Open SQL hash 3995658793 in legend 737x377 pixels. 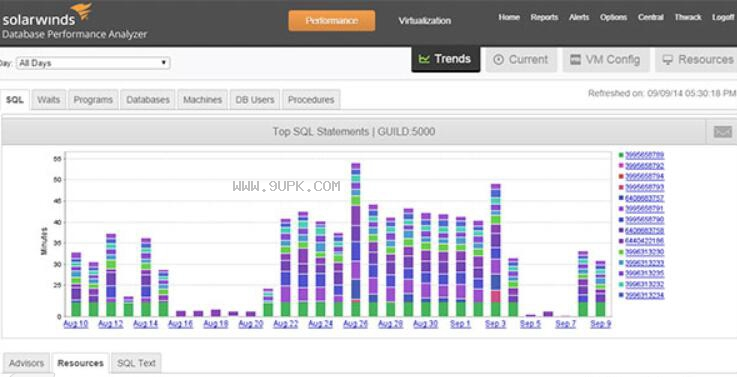coord(644,188)
